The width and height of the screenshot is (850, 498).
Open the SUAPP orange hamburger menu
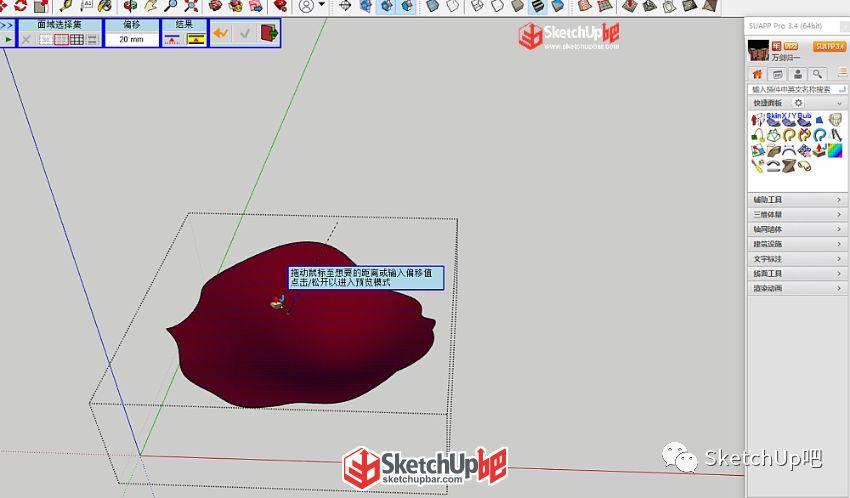click(843, 72)
